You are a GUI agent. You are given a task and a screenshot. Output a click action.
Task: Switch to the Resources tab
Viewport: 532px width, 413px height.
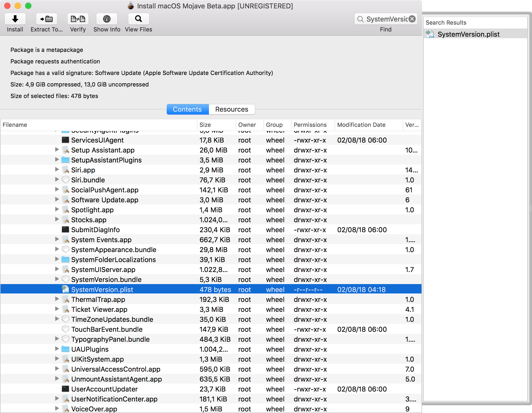pyautogui.click(x=231, y=109)
